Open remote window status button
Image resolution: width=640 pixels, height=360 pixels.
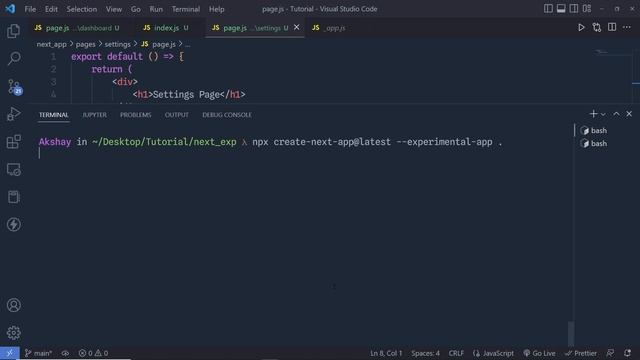click(x=9, y=353)
